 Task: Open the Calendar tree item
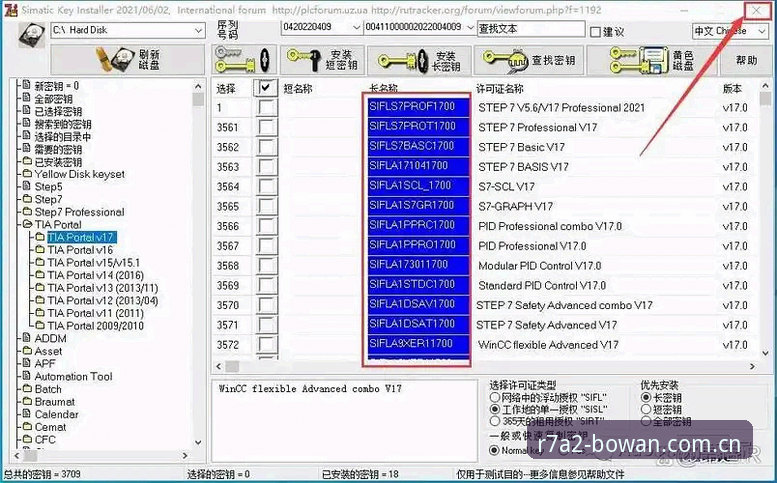point(56,414)
